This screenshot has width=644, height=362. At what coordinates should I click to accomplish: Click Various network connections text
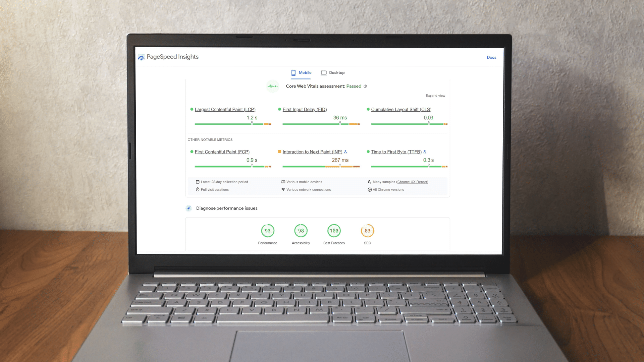[309, 190]
